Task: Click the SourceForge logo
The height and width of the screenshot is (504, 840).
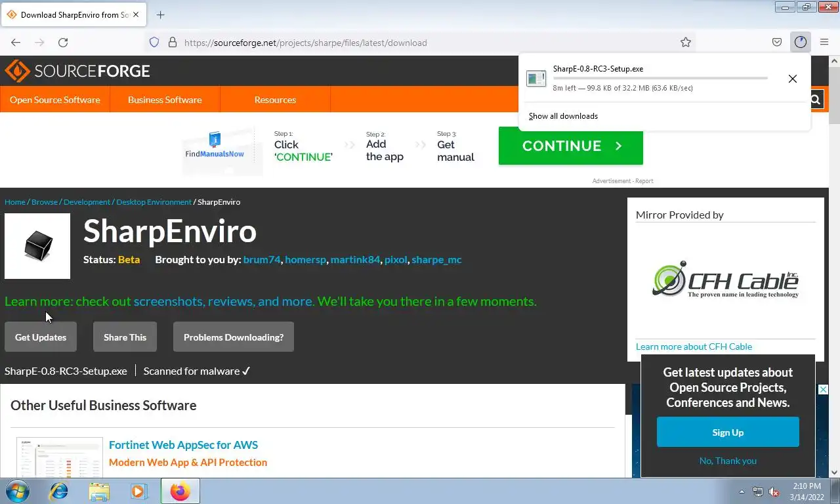Action: 77,71
